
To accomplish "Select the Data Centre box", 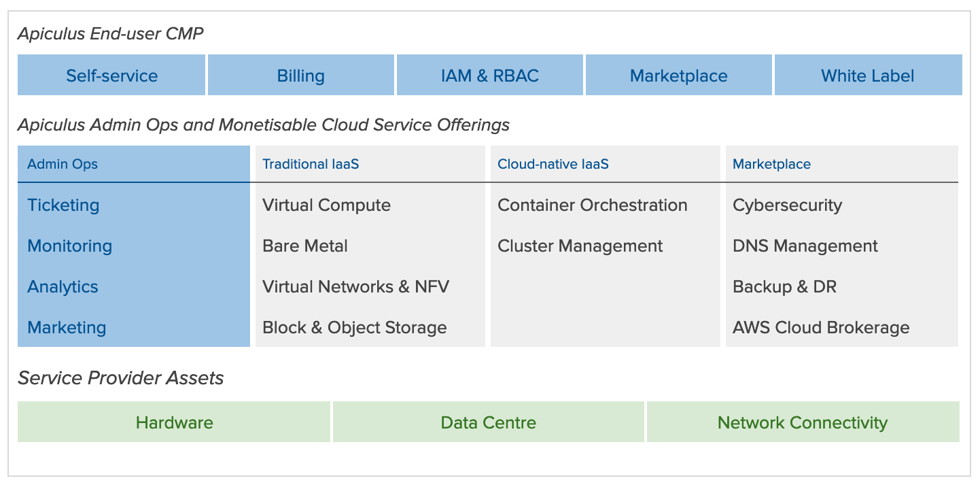I will tap(489, 422).
